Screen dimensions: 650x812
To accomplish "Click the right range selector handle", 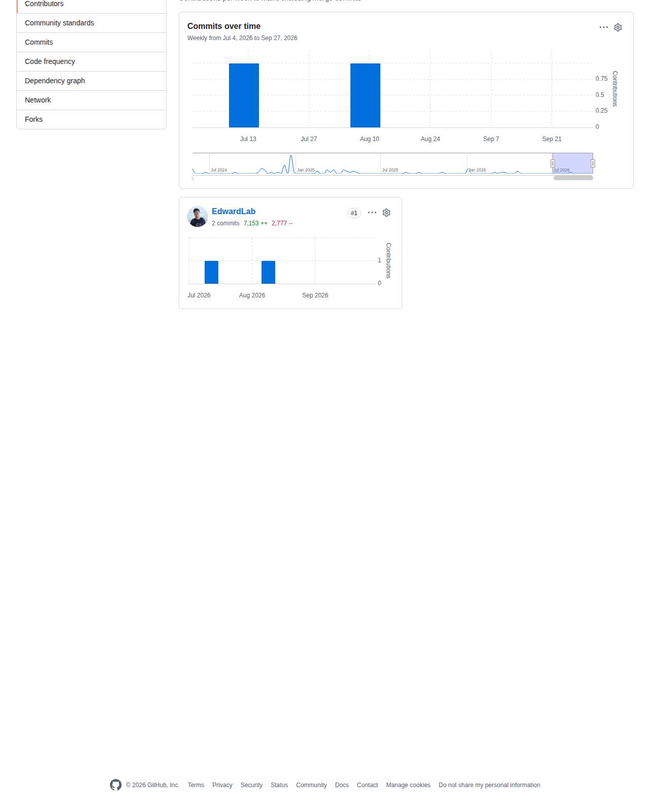I will (x=593, y=163).
